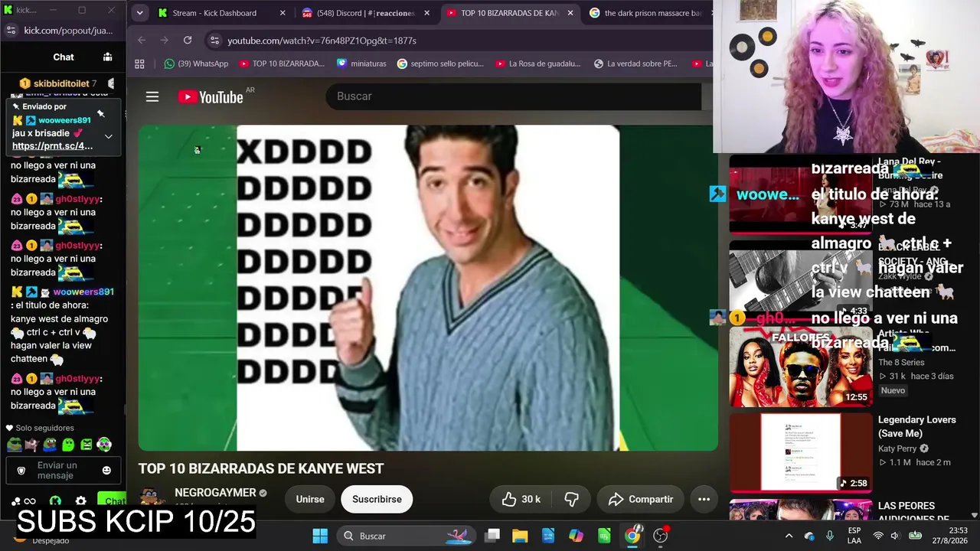Click the YouTube search field
This screenshot has width=980, height=551.
point(513,96)
